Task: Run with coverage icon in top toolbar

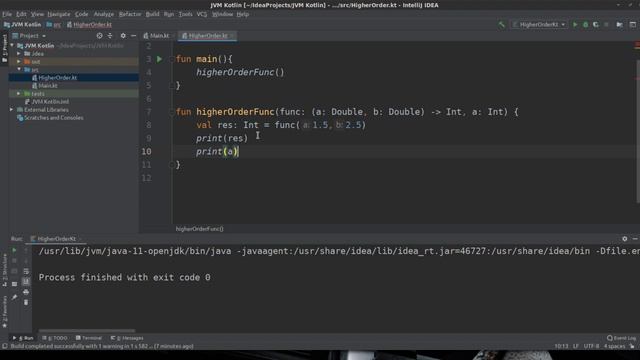Action: [596, 24]
